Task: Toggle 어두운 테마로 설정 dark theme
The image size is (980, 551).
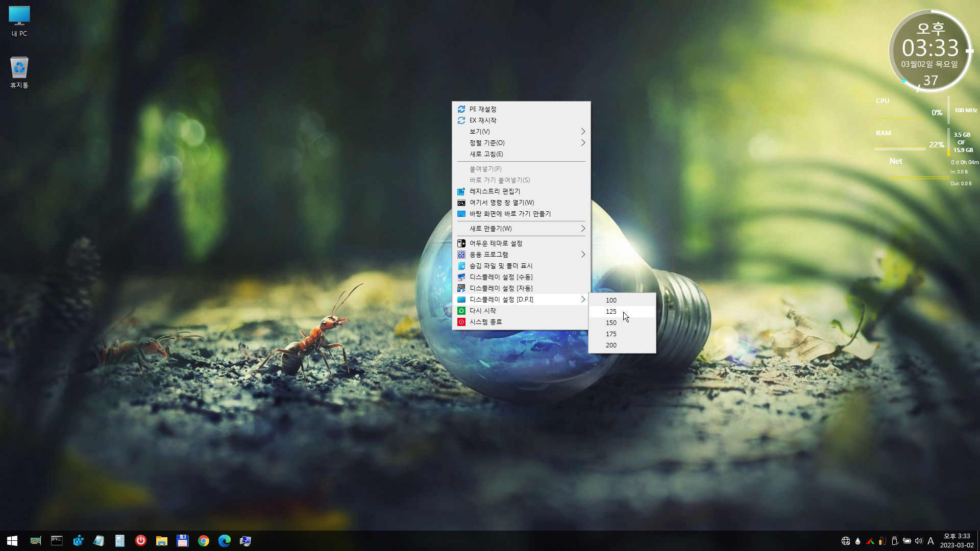Action: pyautogui.click(x=521, y=243)
